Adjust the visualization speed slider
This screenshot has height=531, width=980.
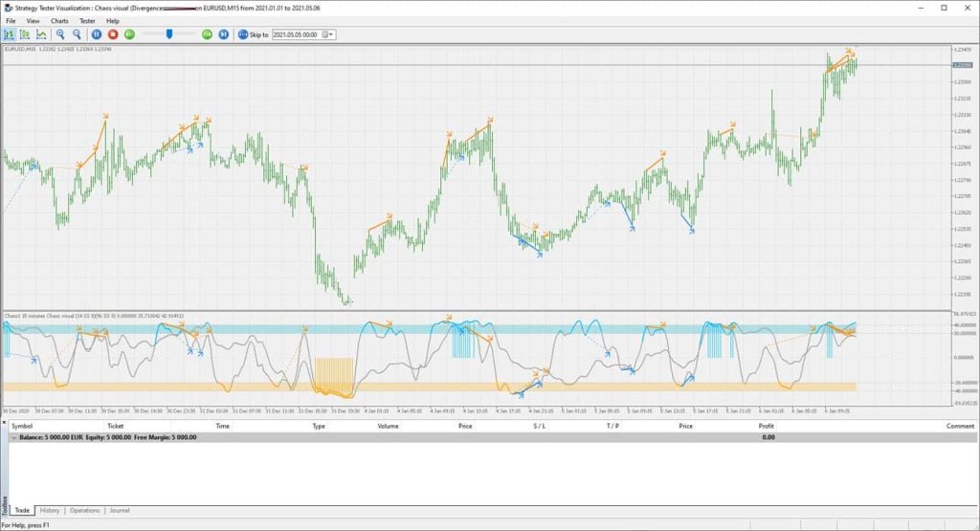(169, 34)
